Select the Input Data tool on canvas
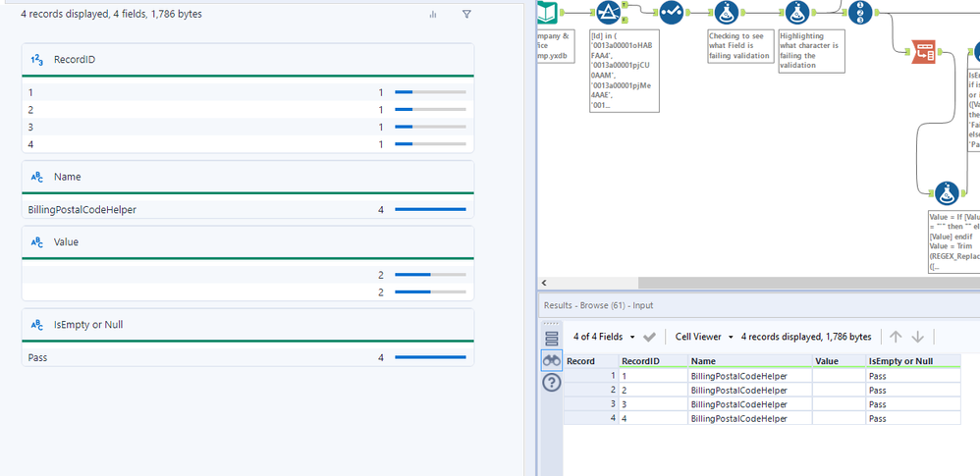 coord(546,12)
